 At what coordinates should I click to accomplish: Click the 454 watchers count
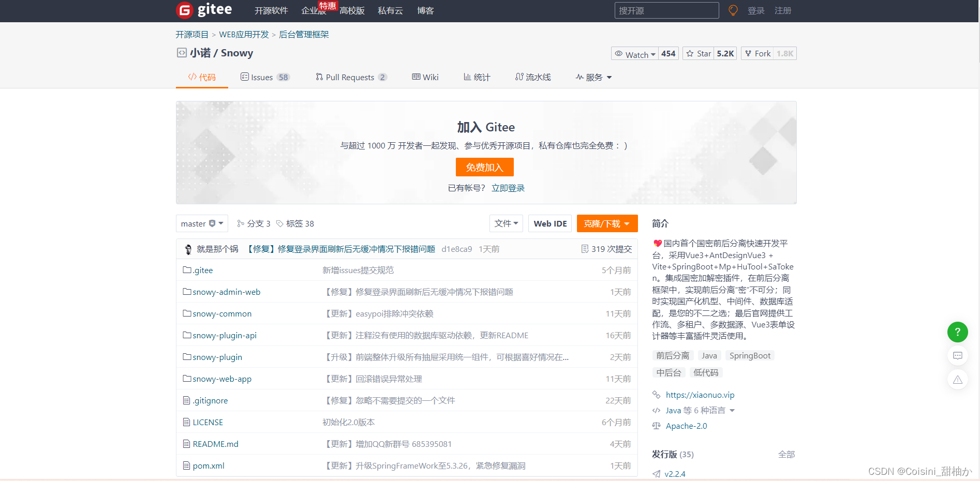coord(669,54)
